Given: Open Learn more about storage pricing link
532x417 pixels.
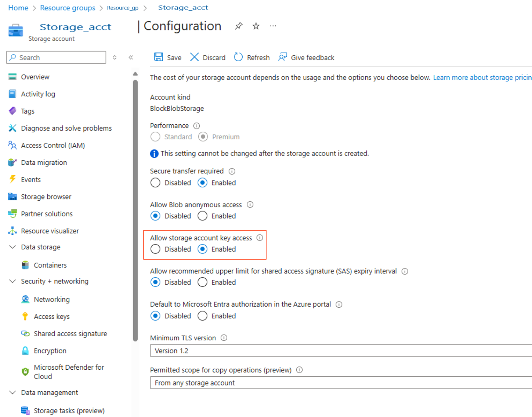Looking at the screenshot, I should click(x=482, y=77).
